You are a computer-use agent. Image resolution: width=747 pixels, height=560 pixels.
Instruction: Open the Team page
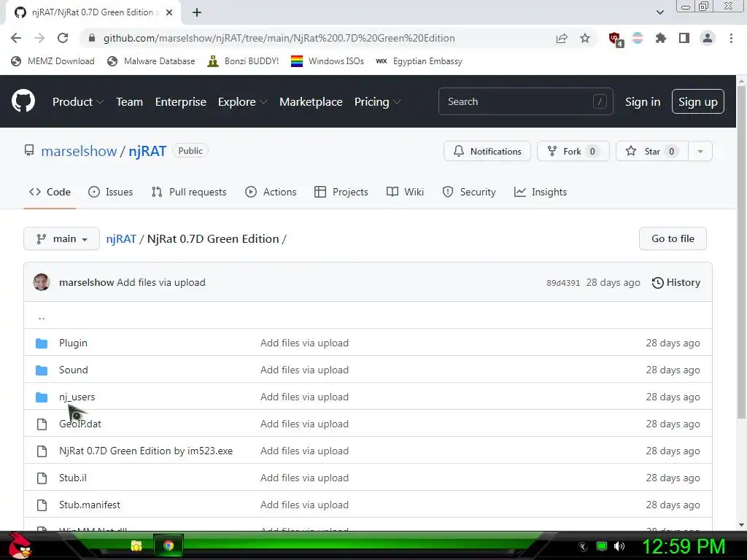tap(130, 102)
